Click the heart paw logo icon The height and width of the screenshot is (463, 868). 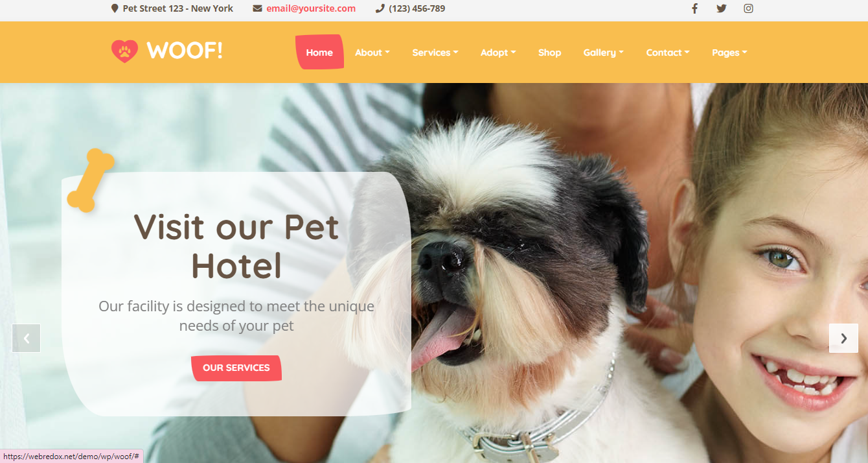point(124,51)
